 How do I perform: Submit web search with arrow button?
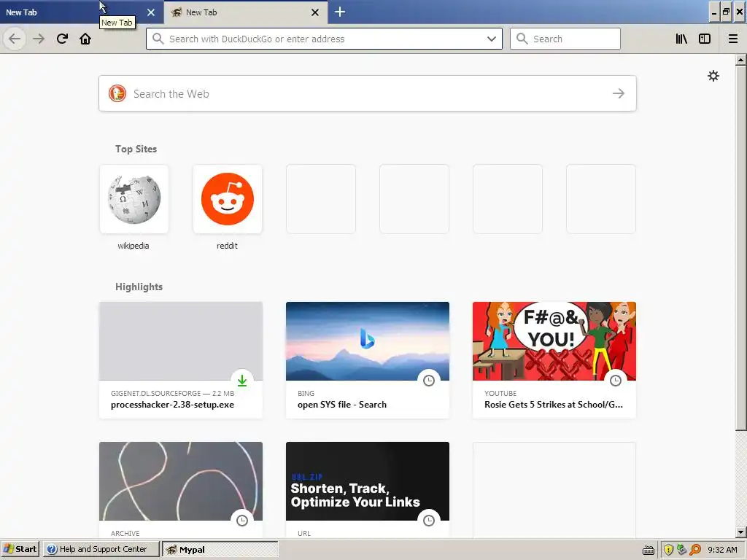[x=619, y=93]
